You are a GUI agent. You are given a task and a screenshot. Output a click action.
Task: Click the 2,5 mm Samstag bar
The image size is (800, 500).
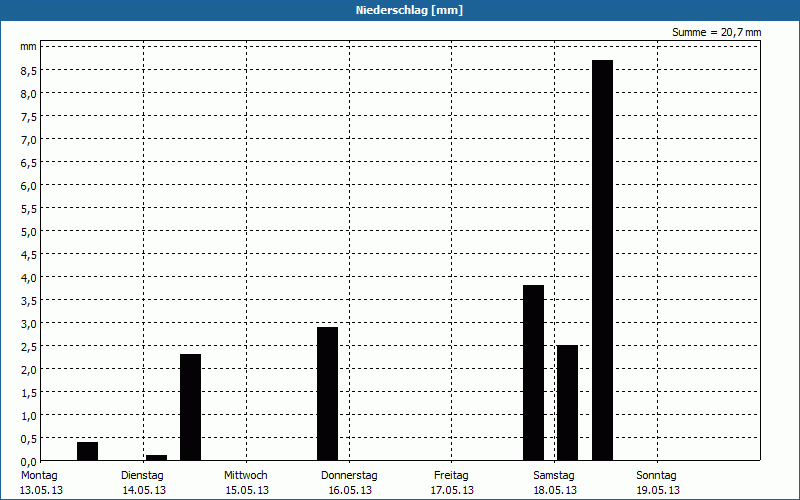pyautogui.click(x=567, y=403)
